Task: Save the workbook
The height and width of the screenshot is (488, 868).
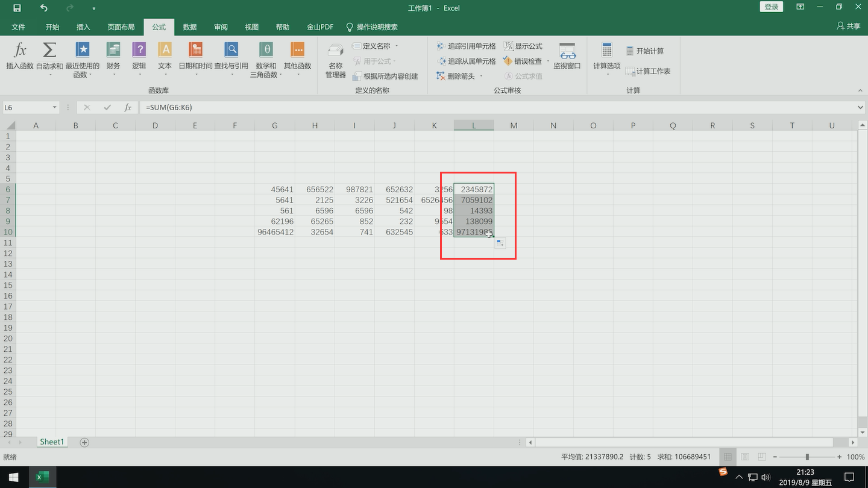Action: (x=17, y=8)
